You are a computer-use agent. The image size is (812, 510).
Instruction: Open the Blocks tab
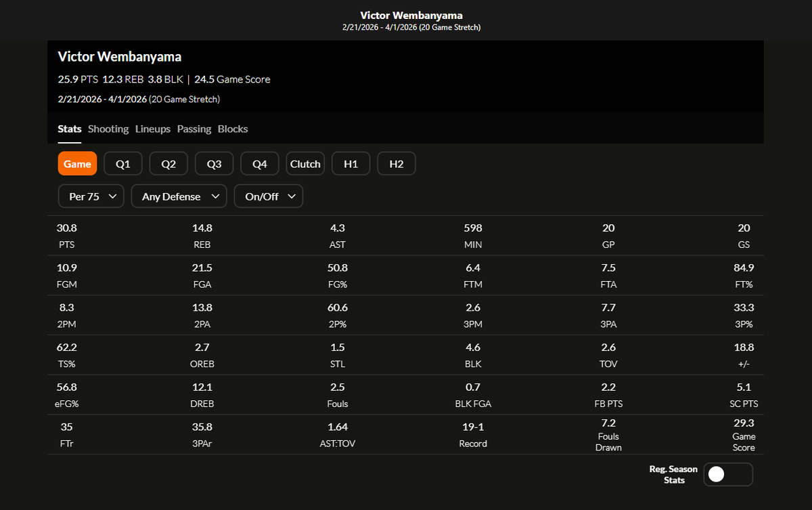[233, 129]
